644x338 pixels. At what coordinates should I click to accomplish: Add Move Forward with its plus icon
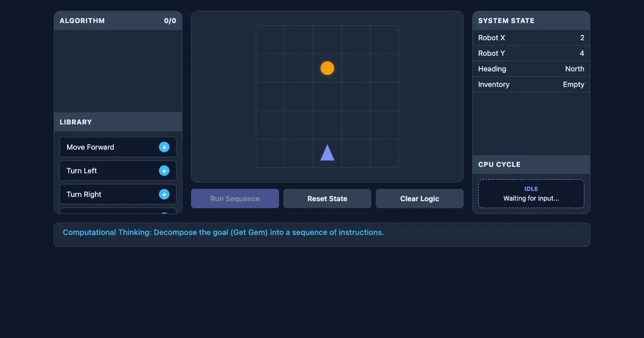click(164, 147)
